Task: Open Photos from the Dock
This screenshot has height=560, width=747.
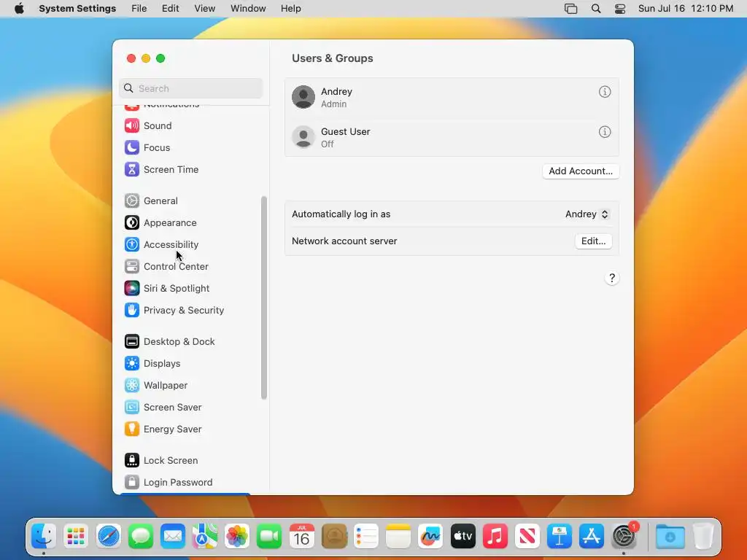Action: [237, 536]
